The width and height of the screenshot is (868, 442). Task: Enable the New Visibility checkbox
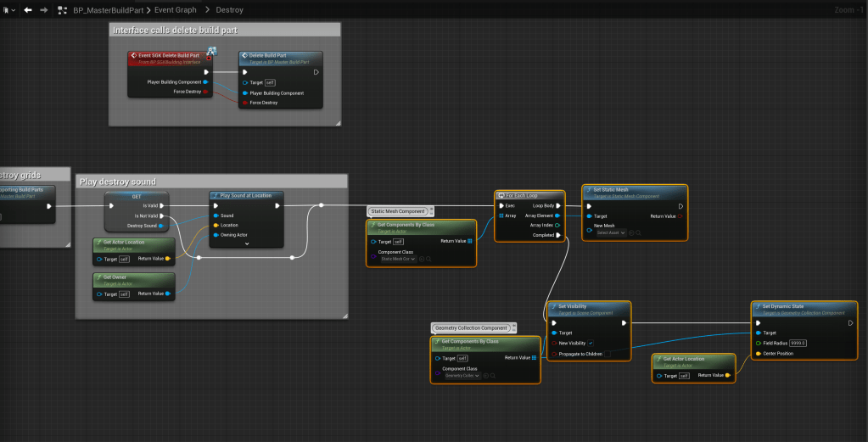[x=591, y=343]
